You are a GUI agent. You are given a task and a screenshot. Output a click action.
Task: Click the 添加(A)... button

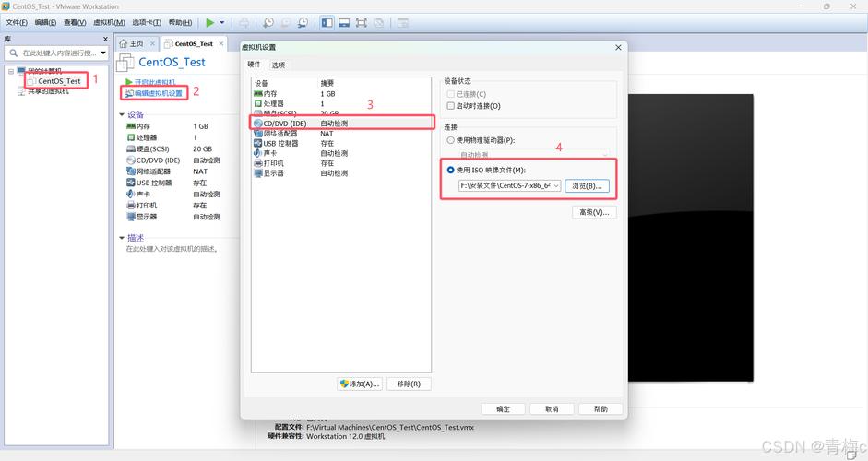(361, 384)
